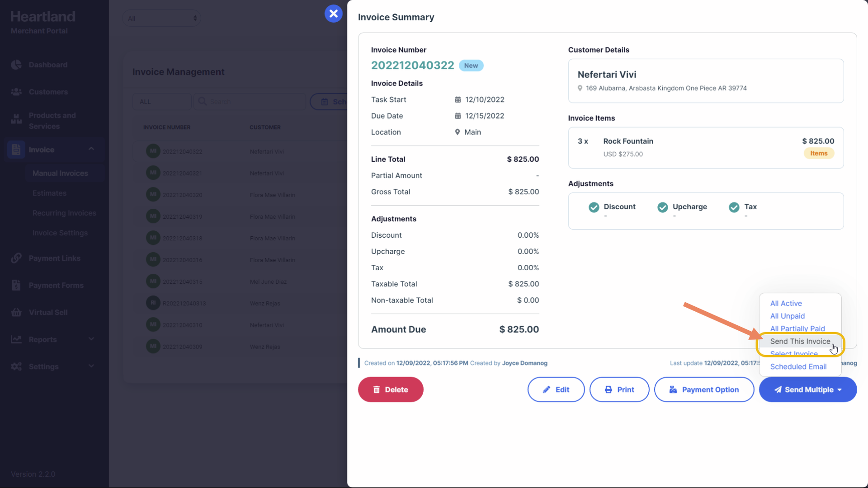Screen dimensions: 868x488
Task: Delete this invoice with red button
Action: coord(391,389)
